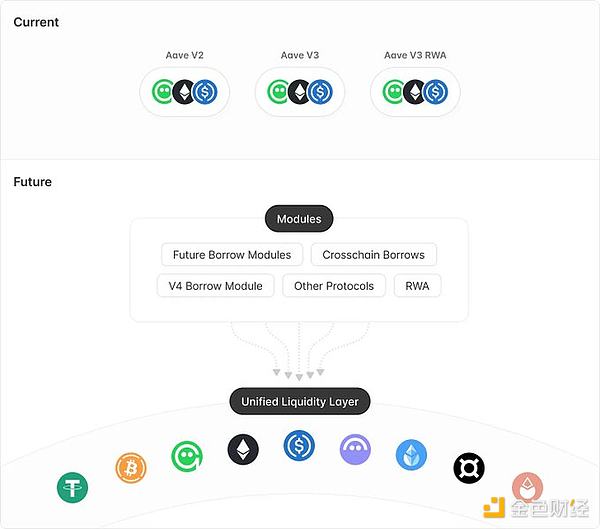
Task: Click the light blue Lido droplet icon
Action: (411, 454)
